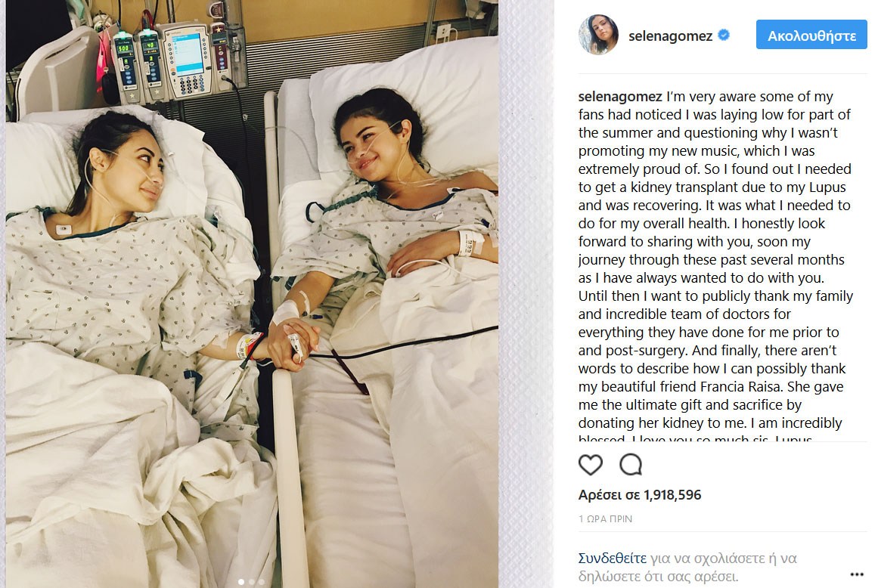
Task: Open selenagomez username in post header
Action: (x=670, y=36)
